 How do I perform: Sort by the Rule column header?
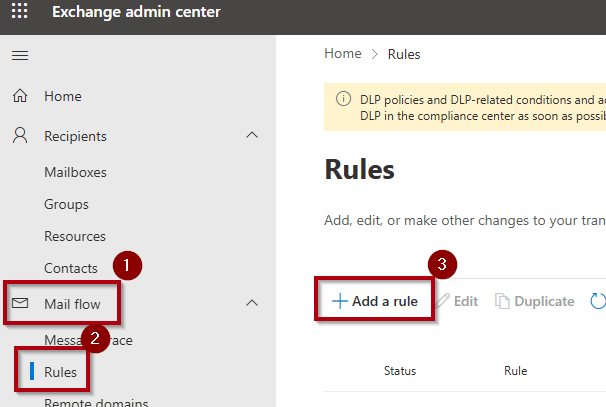[516, 371]
